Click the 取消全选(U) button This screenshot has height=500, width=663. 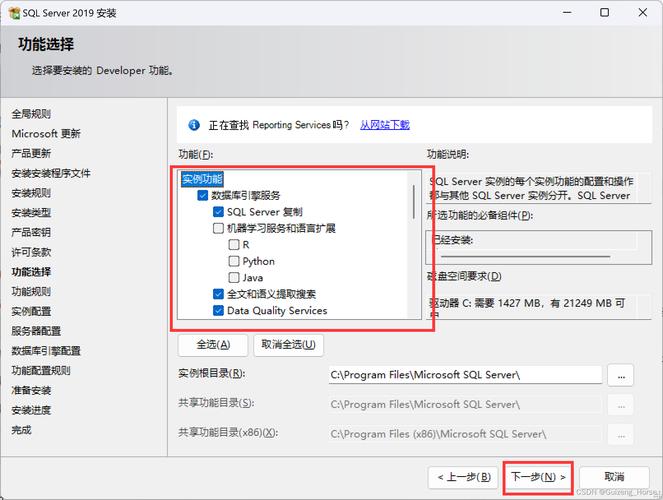coord(288,345)
